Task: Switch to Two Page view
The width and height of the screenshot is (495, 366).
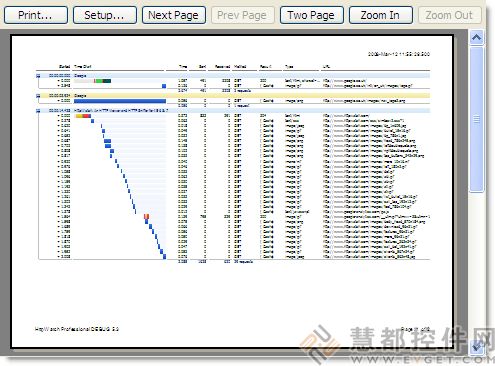Action: pyautogui.click(x=311, y=15)
